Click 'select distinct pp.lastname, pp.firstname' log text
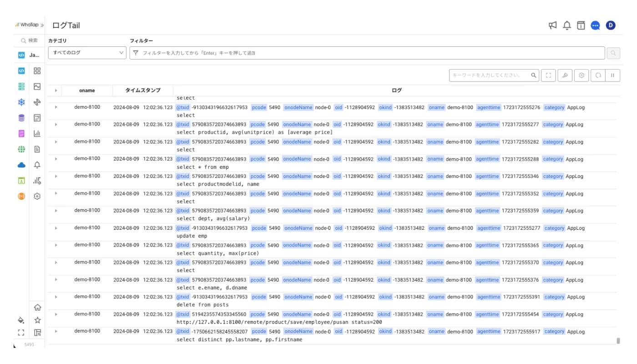 [x=239, y=339]
